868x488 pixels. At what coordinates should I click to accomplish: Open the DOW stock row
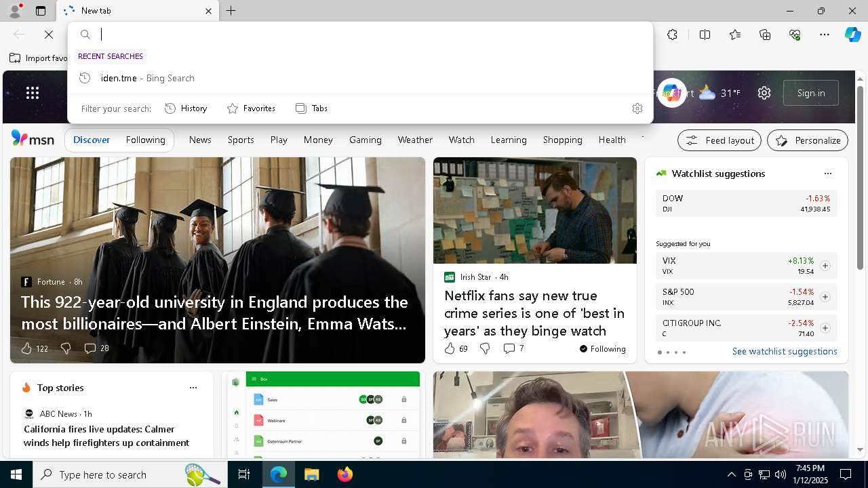coord(746,203)
